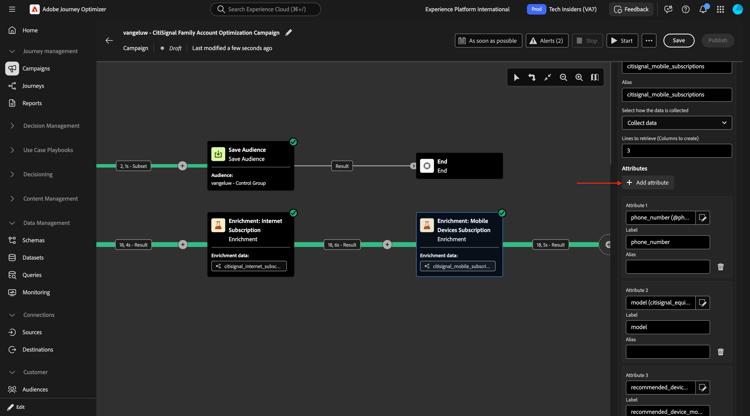Click the back arrow beside campaign title
The height and width of the screenshot is (416, 750).
click(109, 41)
